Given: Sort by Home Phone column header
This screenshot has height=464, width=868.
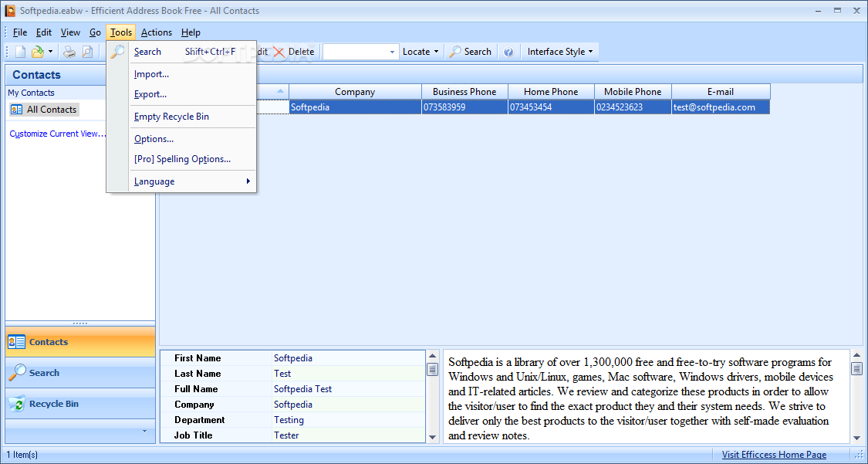Looking at the screenshot, I should (551, 92).
